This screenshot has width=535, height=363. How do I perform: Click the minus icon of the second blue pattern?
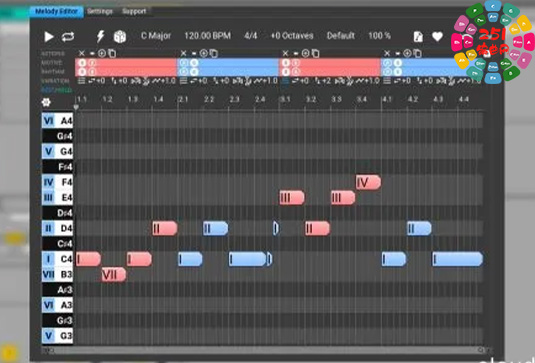(194, 53)
